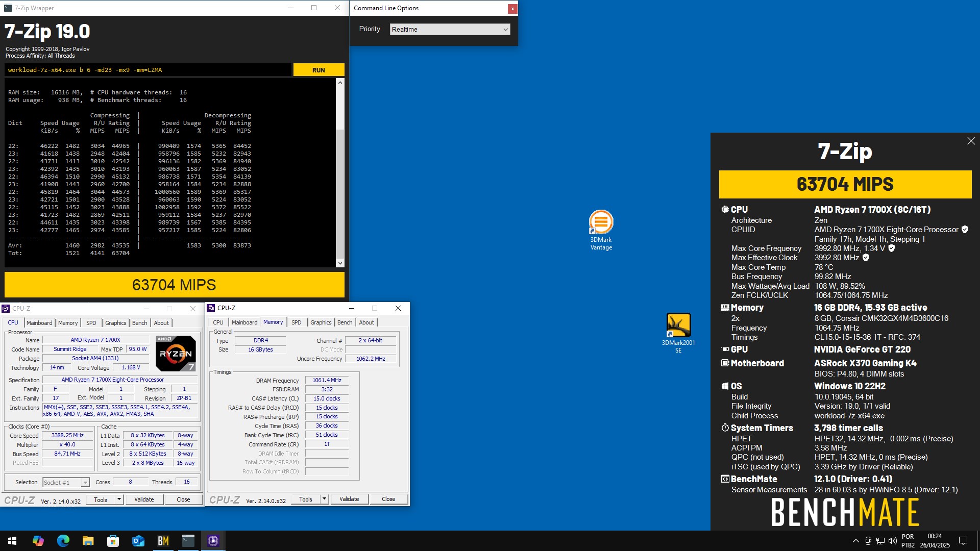
Task: Open 3DMark2001 SE desktop shortcut
Action: (678, 333)
